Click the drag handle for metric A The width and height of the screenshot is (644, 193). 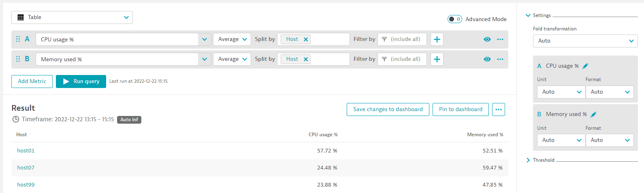point(18,39)
